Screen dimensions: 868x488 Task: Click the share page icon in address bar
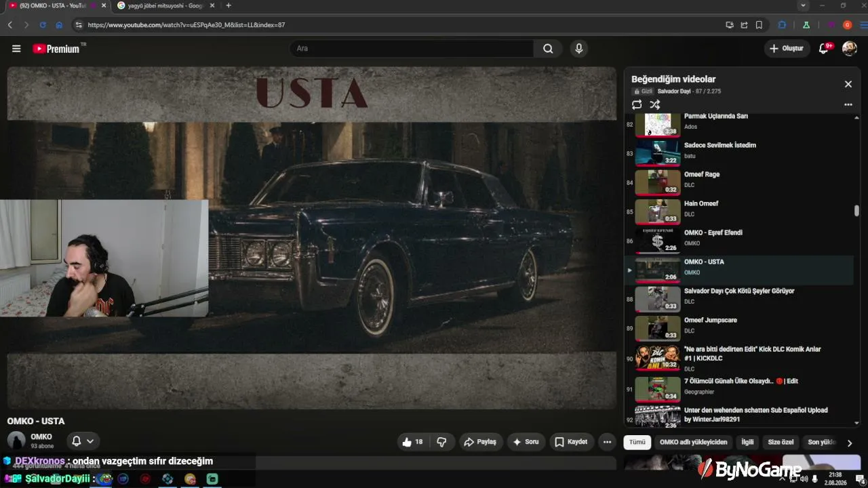point(744,25)
